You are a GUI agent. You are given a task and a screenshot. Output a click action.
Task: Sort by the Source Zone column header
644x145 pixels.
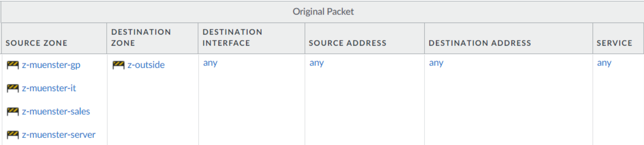[37, 43]
